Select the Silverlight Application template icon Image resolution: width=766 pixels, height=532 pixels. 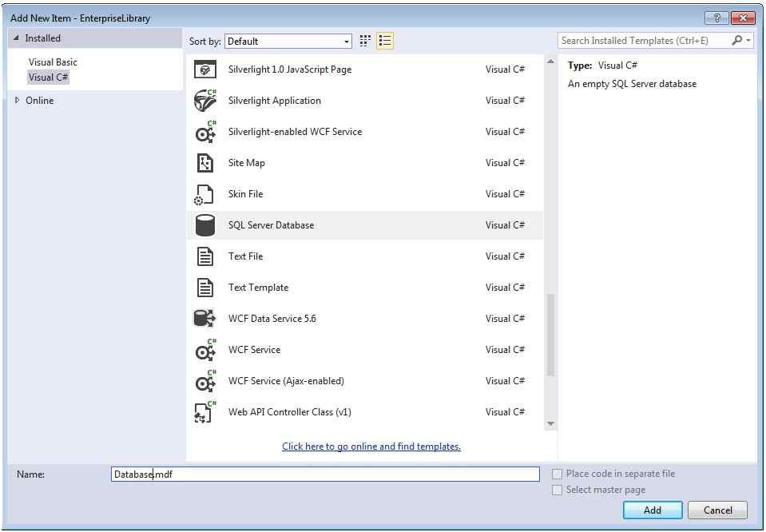(204, 100)
